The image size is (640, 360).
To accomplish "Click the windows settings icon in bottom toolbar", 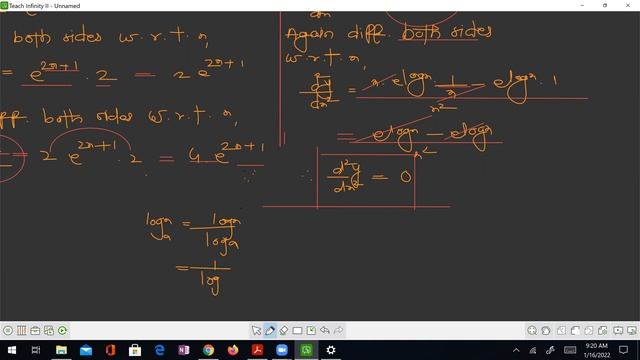I will [49, 330].
